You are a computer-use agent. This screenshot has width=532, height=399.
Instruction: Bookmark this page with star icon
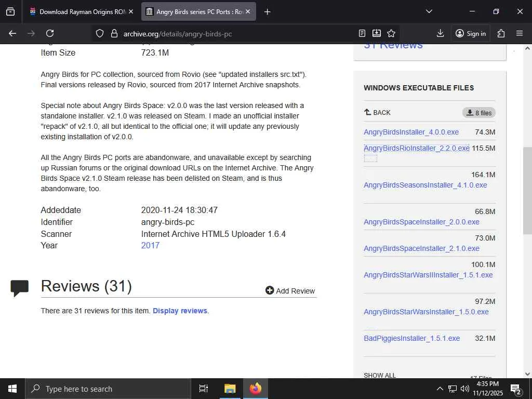click(391, 33)
